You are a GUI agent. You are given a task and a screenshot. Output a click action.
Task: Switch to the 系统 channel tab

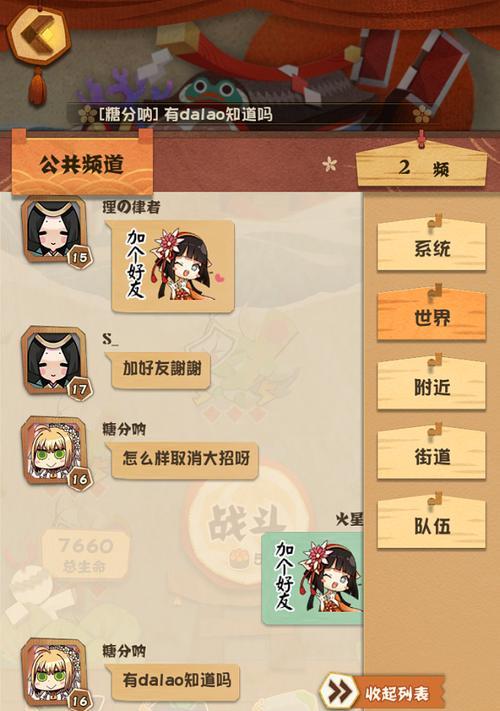click(432, 247)
